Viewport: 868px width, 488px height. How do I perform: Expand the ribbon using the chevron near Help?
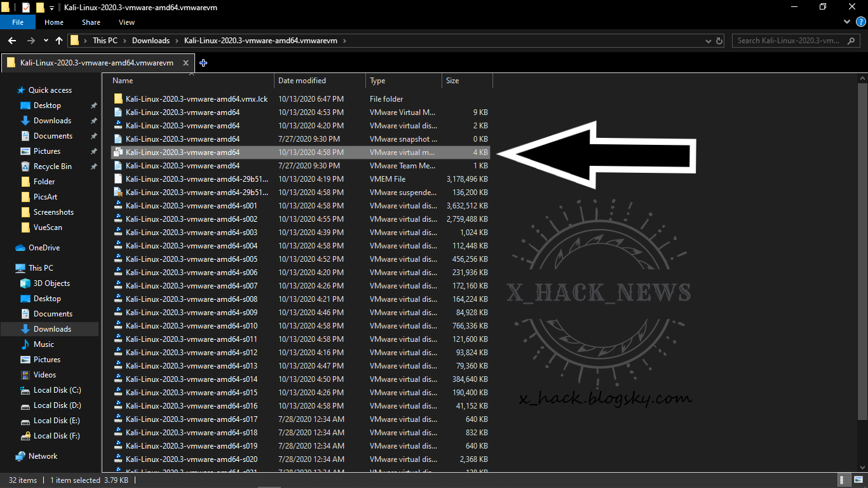[x=847, y=22]
